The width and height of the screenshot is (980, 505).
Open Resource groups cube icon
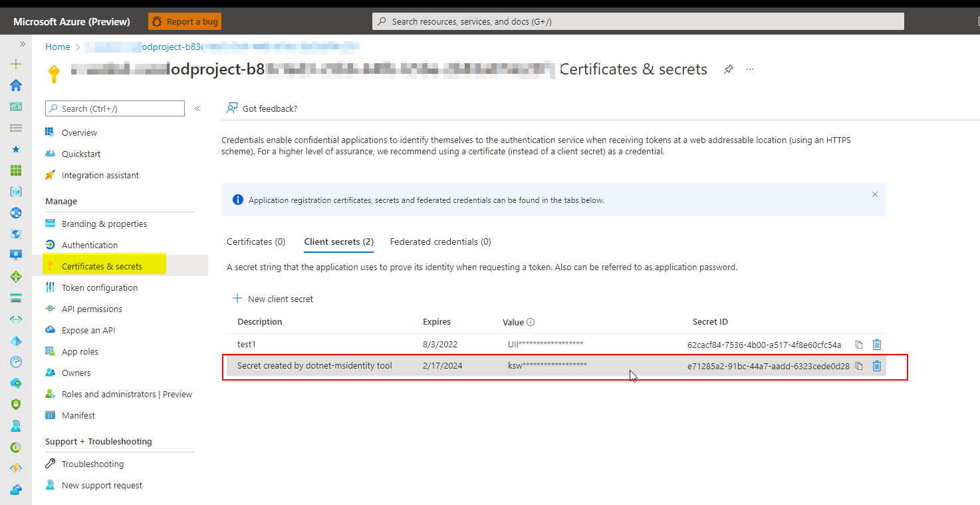click(16, 192)
